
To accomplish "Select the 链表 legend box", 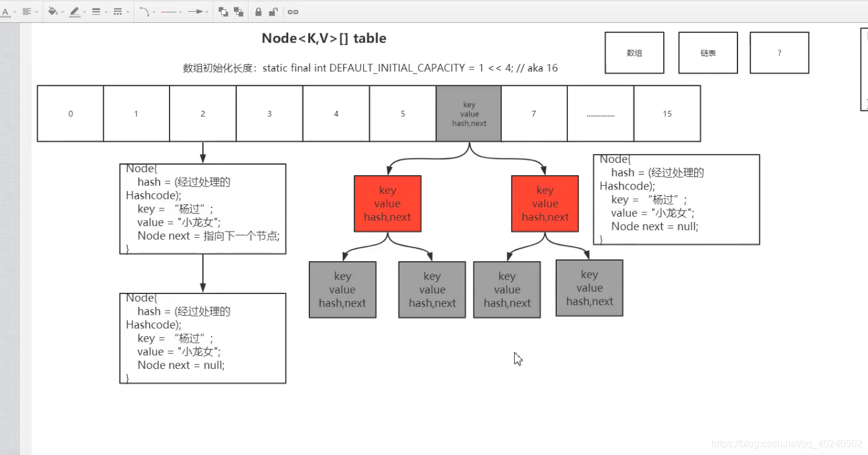I will (x=708, y=53).
